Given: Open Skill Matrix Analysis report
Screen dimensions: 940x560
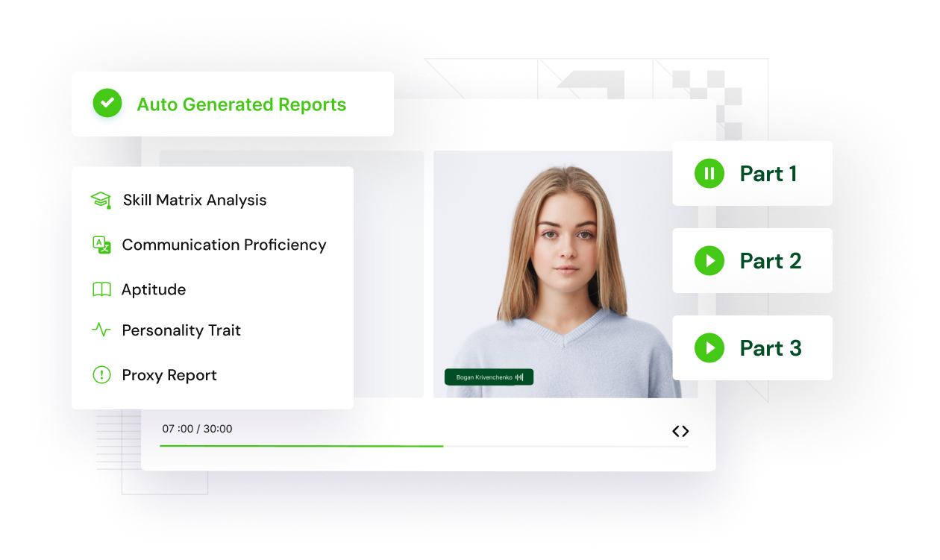Looking at the screenshot, I should pyautogui.click(x=194, y=200).
